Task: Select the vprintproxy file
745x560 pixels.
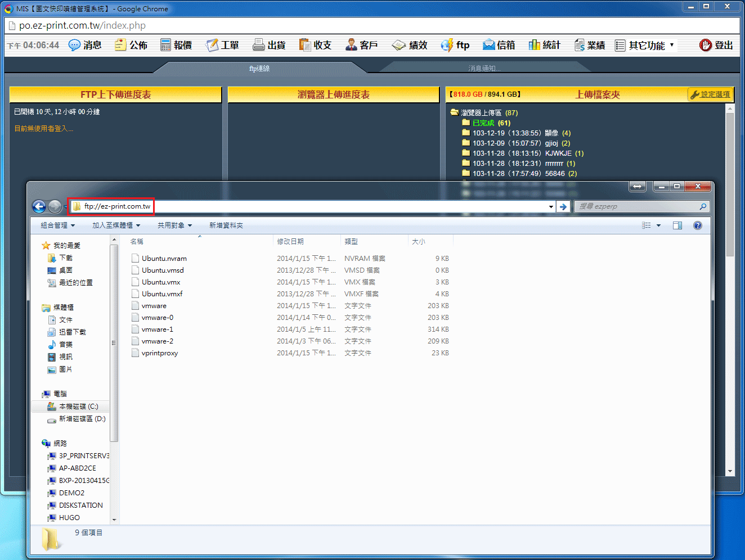Action: pyautogui.click(x=160, y=353)
